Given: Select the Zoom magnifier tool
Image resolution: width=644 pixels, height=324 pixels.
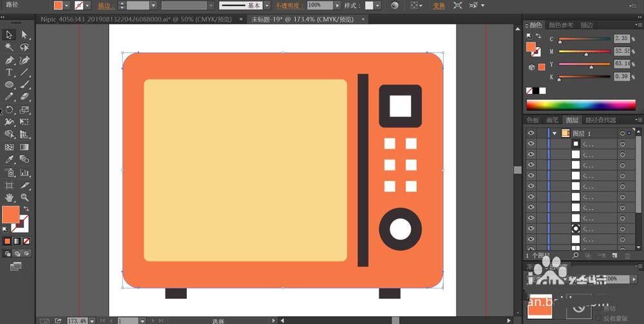Looking at the screenshot, I should 24,198.
